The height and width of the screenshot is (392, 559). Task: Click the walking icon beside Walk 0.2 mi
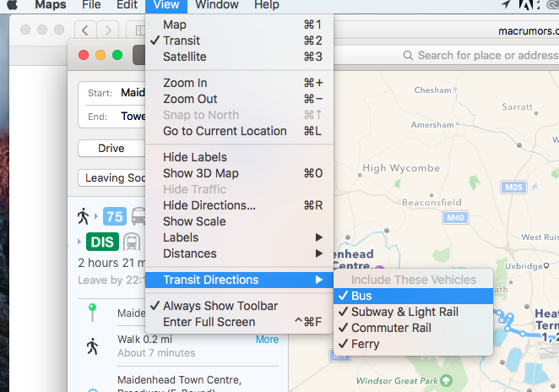92,346
